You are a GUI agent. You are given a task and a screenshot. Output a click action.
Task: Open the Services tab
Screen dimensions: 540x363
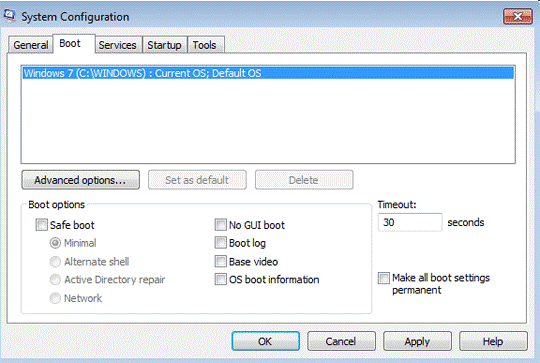coord(117,45)
